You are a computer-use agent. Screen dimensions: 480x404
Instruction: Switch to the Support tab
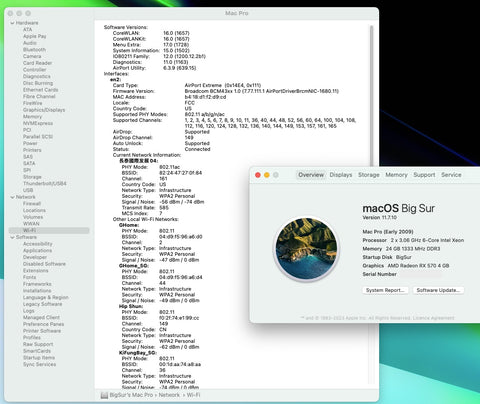[x=424, y=175]
